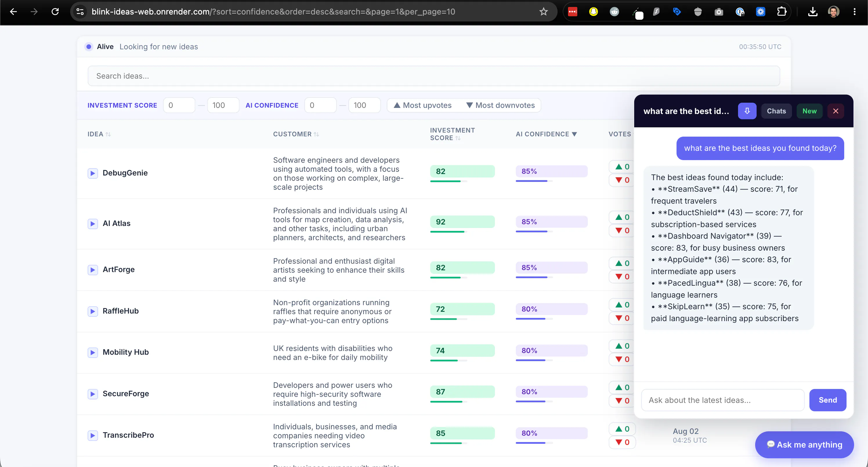Viewport: 868px width, 467px height.
Task: Downvote the TranscribePro idea
Action: click(622, 442)
